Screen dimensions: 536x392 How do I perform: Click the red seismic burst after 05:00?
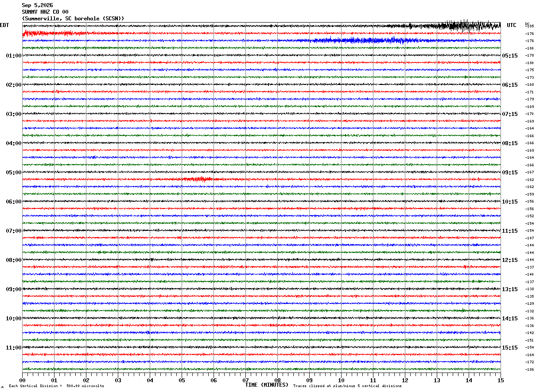pyautogui.click(x=198, y=179)
